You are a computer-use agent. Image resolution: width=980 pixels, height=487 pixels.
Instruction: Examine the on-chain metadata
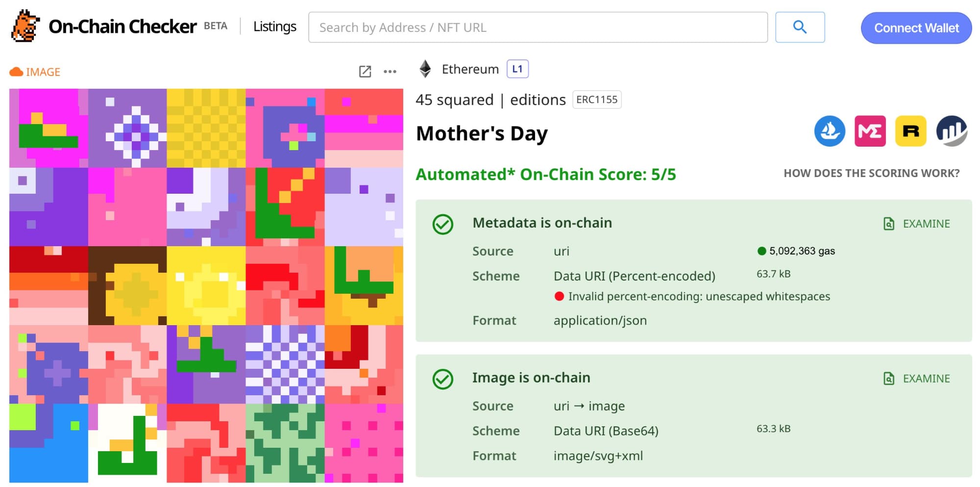(917, 224)
